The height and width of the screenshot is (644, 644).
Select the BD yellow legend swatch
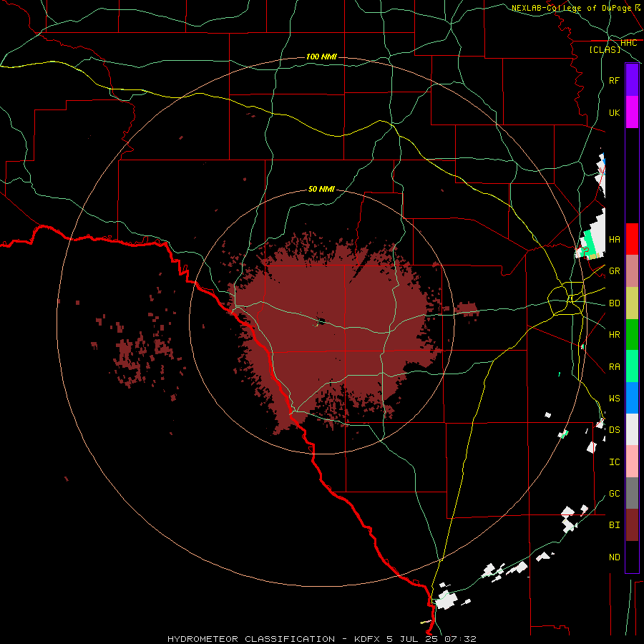pos(632,303)
